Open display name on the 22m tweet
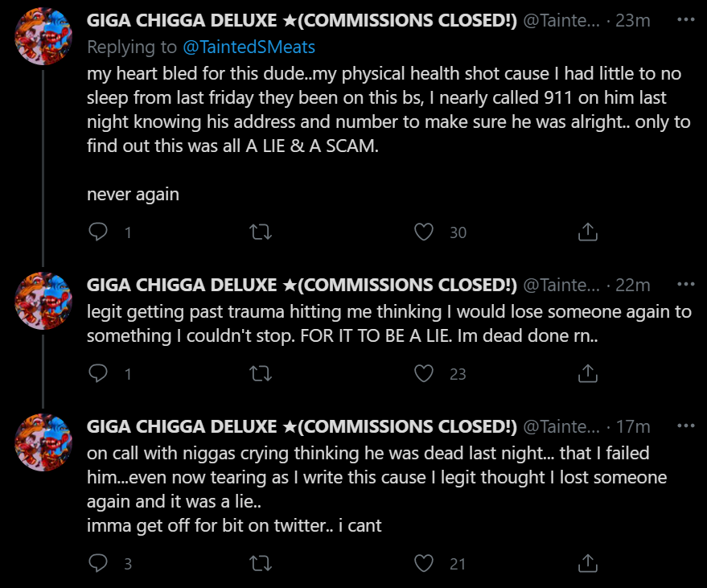This screenshot has height=588, width=707. click(302, 285)
